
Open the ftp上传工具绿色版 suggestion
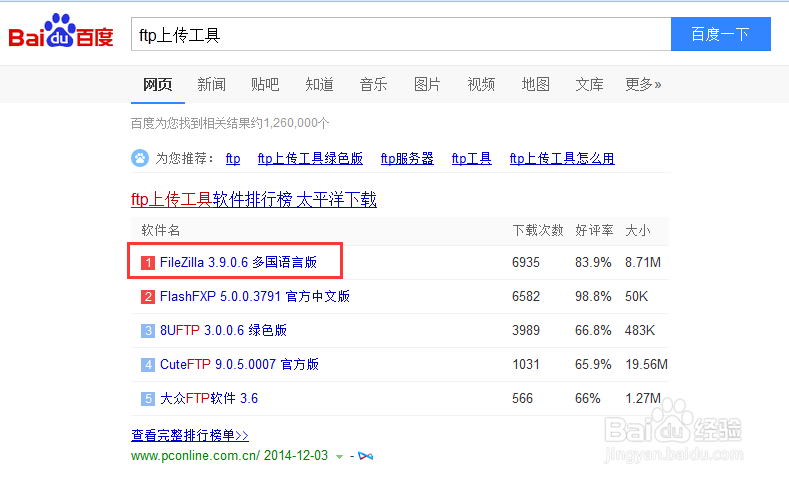pyautogui.click(x=310, y=158)
